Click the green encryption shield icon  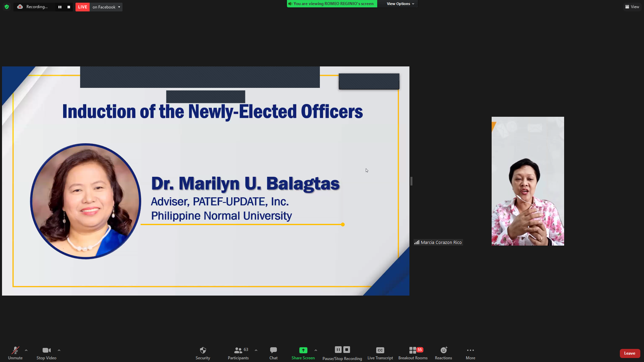pyautogui.click(x=7, y=7)
